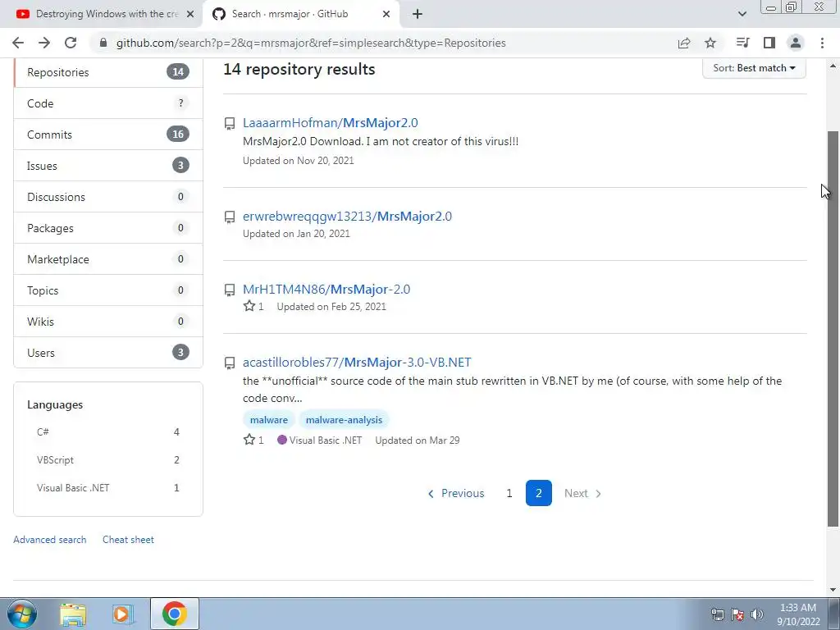
Task: Click current page 2 button
Action: (539, 493)
